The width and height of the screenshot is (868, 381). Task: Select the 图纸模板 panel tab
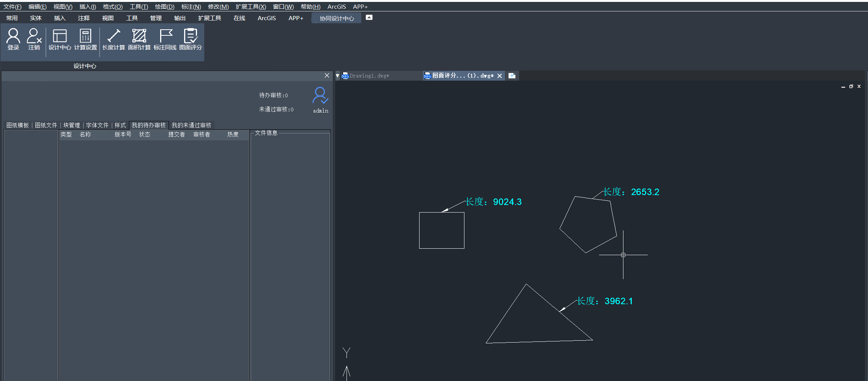click(x=17, y=125)
